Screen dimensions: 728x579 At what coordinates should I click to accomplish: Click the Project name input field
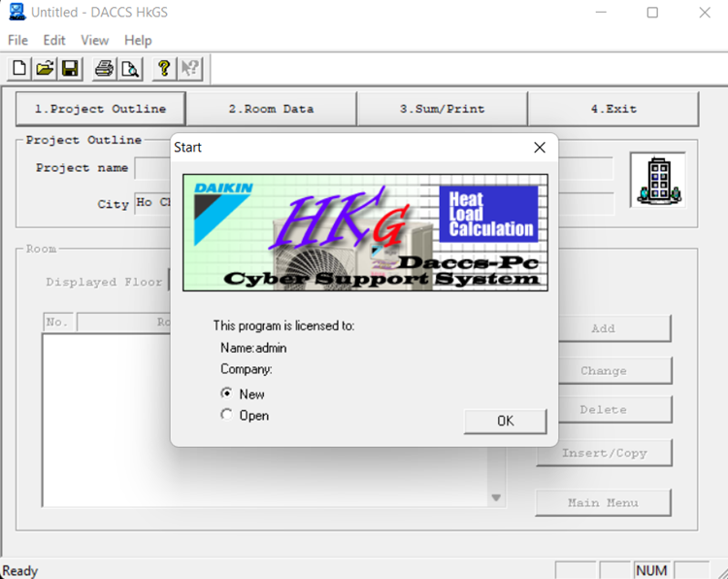coord(152,168)
